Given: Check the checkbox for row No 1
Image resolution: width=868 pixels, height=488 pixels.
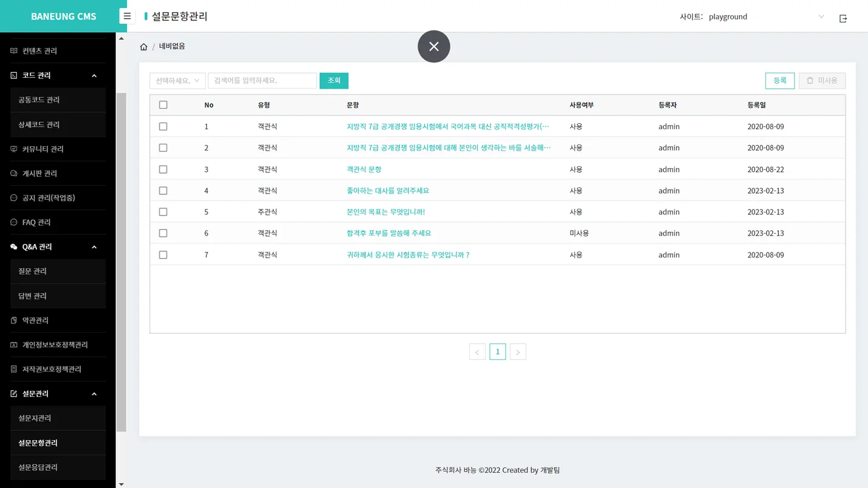Looking at the screenshot, I should pyautogui.click(x=163, y=126).
